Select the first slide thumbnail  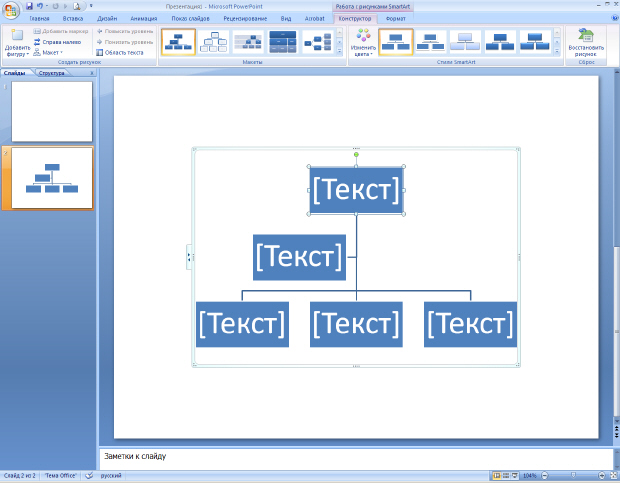pos(52,111)
